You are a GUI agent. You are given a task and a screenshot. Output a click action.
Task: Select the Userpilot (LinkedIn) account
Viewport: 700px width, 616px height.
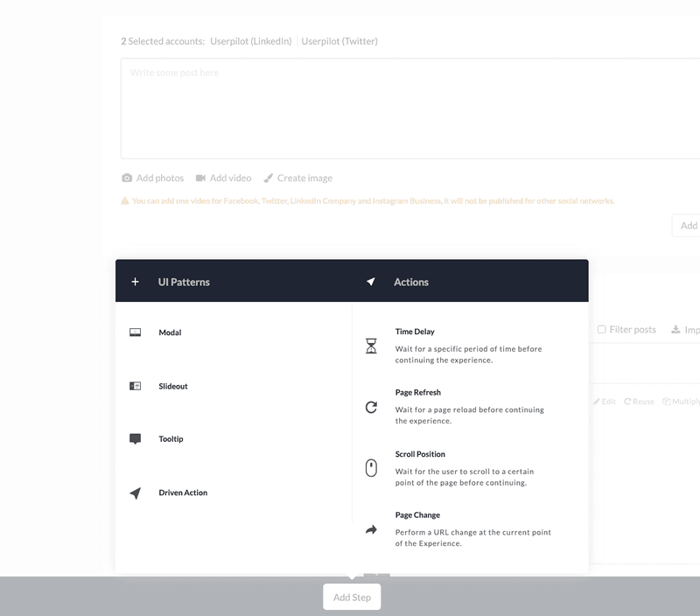coord(252,40)
